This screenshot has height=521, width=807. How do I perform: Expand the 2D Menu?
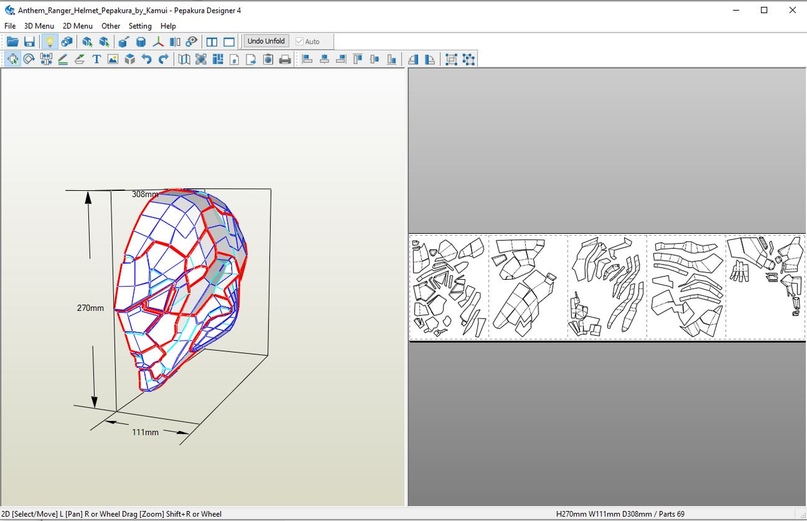pyautogui.click(x=77, y=26)
